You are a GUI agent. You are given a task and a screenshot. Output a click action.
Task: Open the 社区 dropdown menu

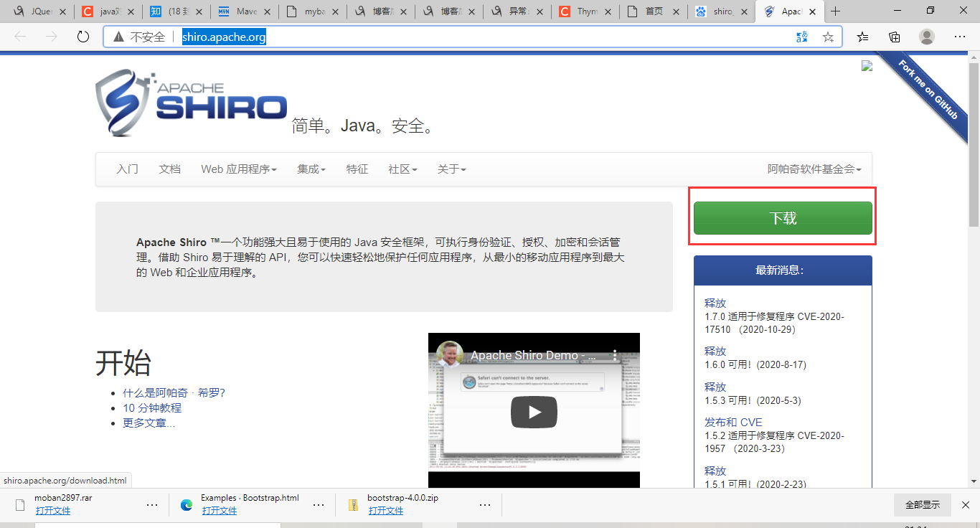click(x=402, y=169)
